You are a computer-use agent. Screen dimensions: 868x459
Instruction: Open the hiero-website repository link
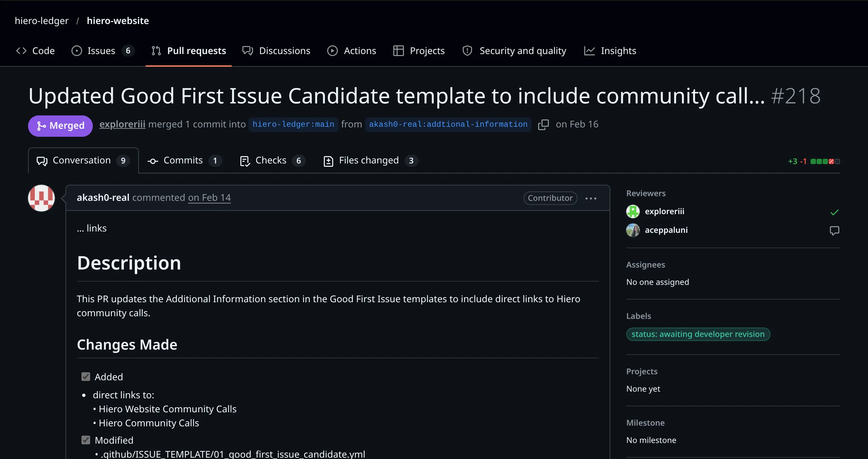coord(118,21)
